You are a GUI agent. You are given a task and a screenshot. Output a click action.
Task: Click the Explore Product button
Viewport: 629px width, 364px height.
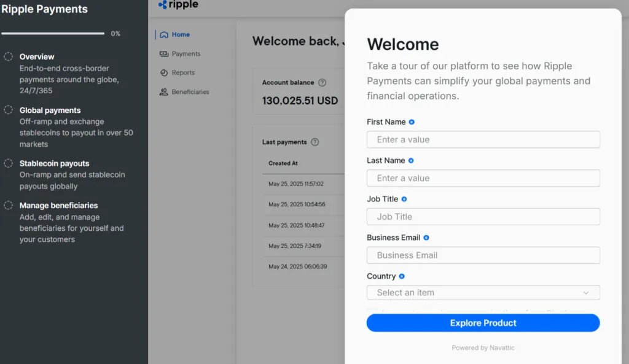coord(483,323)
